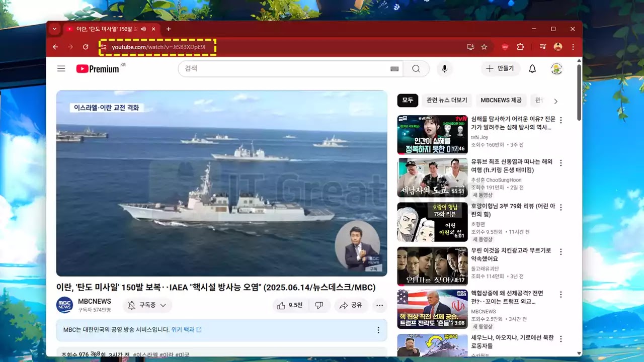Open 위키 백과 link
The image size is (644, 362).
pos(186,330)
